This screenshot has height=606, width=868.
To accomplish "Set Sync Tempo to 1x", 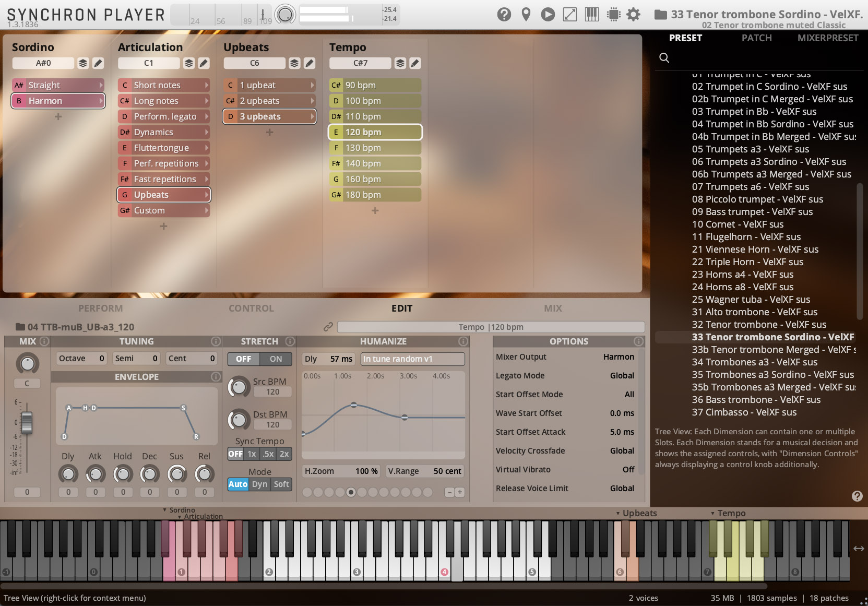I will click(x=252, y=454).
